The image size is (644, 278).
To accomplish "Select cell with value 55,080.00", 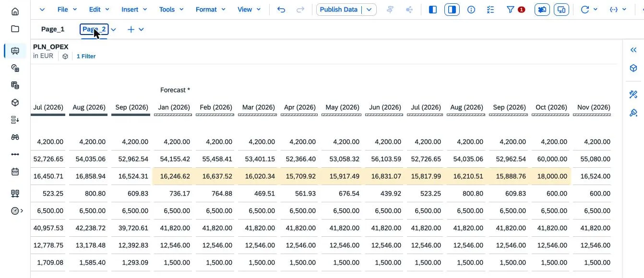I will pos(592,159).
